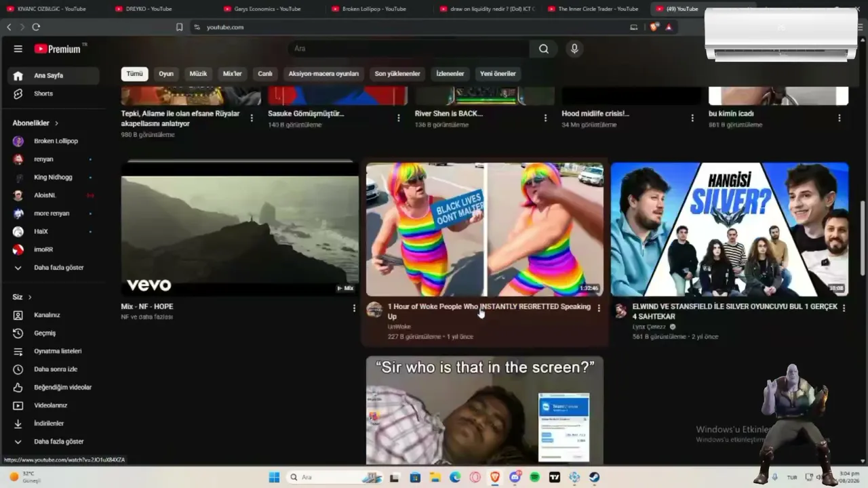This screenshot has width=868, height=488.
Task: Go to Ana Sayfa in the sidebar
Action: (54, 75)
